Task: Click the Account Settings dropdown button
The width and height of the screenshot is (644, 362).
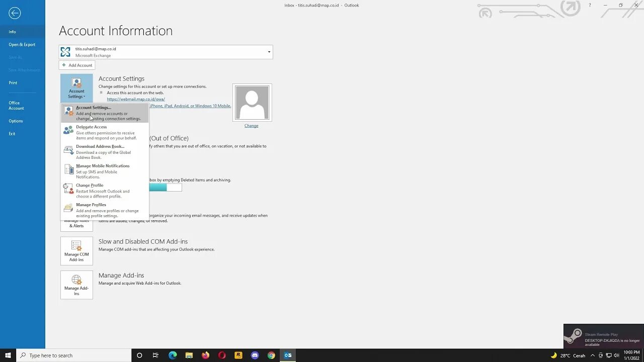Action: (x=76, y=88)
